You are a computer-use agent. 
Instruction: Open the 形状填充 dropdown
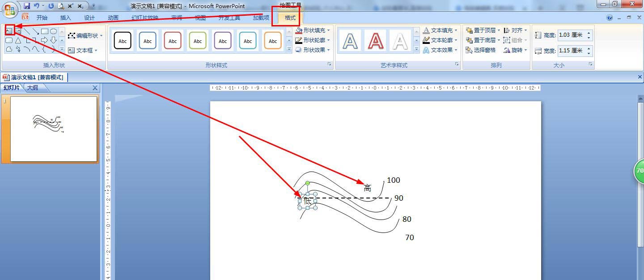point(313,30)
